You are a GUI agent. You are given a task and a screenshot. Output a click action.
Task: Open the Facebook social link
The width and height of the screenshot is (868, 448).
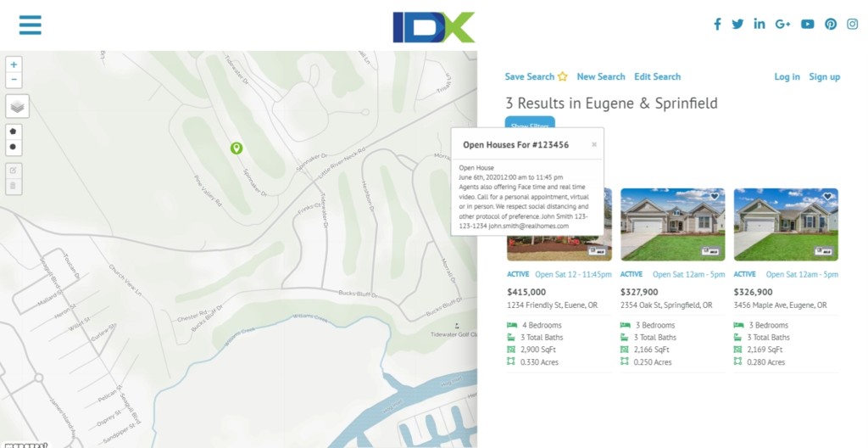(x=717, y=24)
